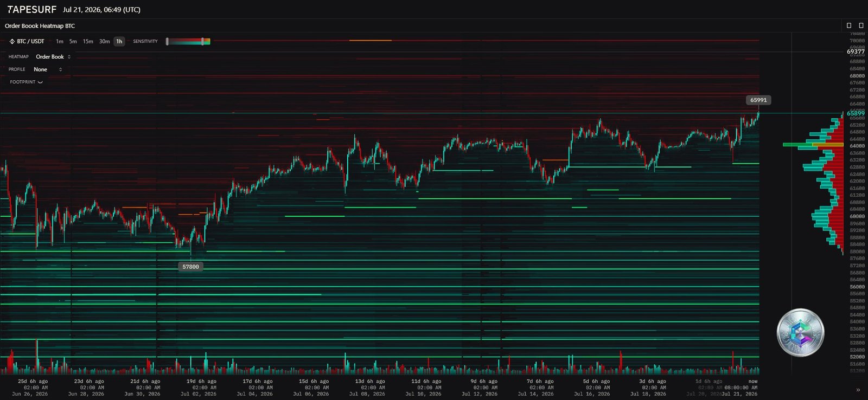Viewport: 868px width, 400px height.
Task: Click the TAPESURF logo
Action: click(x=31, y=9)
